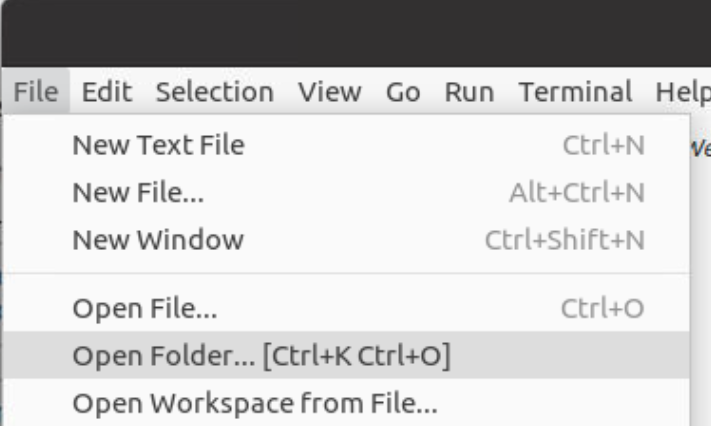
Task: Click the Ctrl+N shortcut hint
Action: (x=603, y=146)
